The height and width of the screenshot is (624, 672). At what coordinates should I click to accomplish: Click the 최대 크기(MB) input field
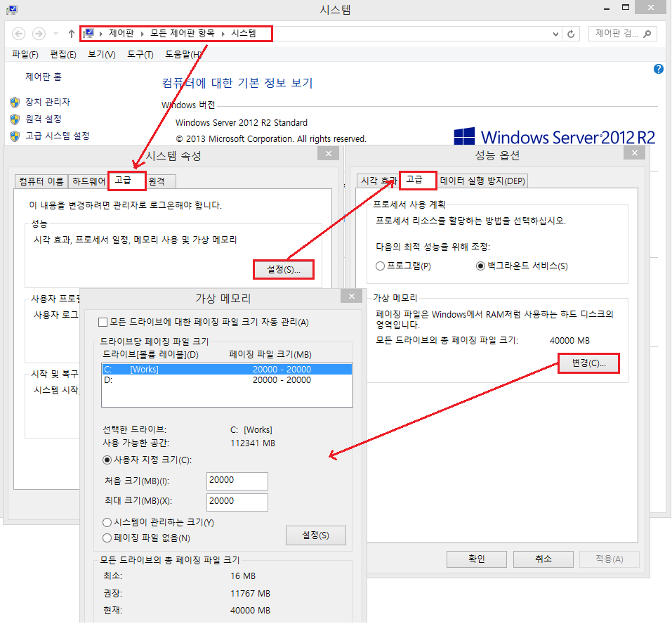[x=237, y=502]
